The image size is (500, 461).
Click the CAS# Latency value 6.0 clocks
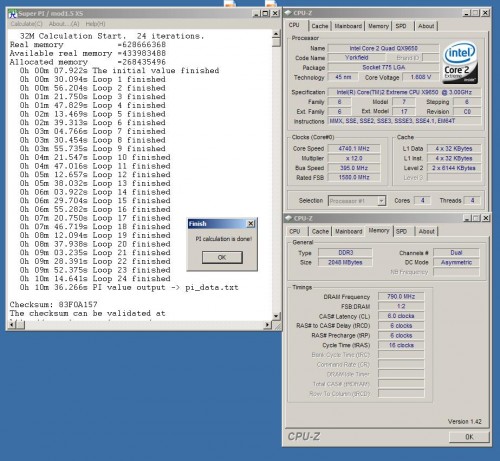pyautogui.click(x=401, y=316)
